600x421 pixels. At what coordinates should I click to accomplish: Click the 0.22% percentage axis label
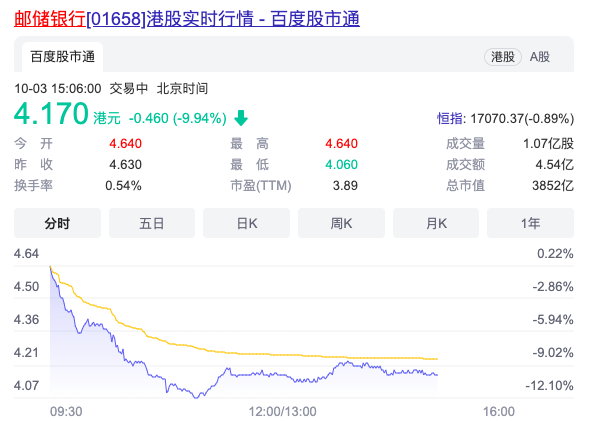pos(555,253)
